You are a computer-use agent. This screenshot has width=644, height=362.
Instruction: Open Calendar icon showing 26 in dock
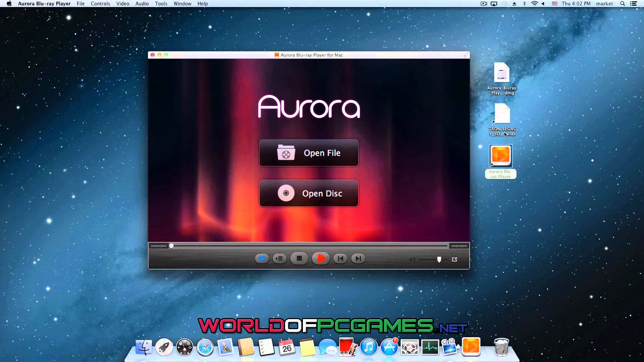click(x=287, y=347)
